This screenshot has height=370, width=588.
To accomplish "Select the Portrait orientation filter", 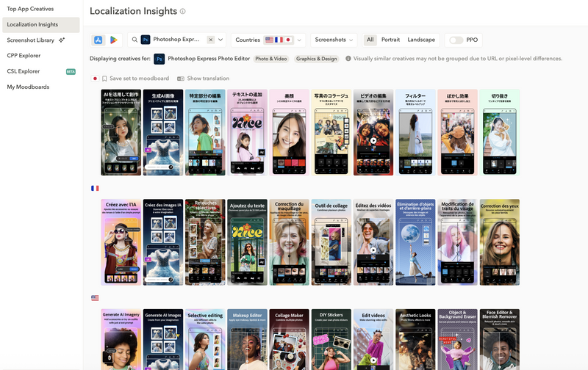I will pos(390,40).
